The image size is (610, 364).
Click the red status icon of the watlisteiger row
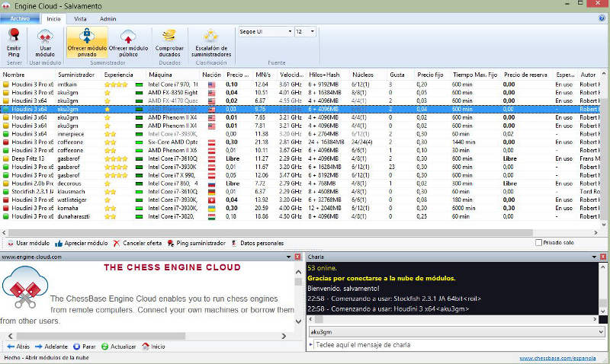6,200
